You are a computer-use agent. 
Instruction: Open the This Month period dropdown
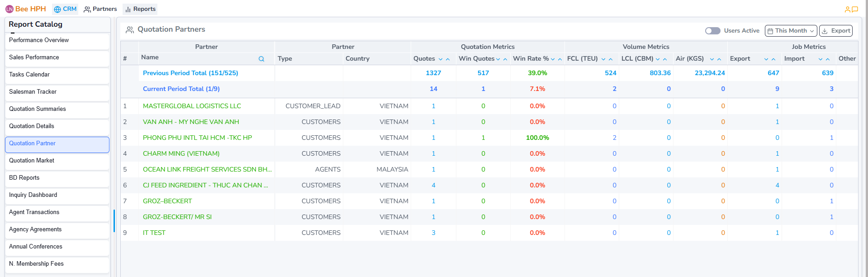click(791, 31)
